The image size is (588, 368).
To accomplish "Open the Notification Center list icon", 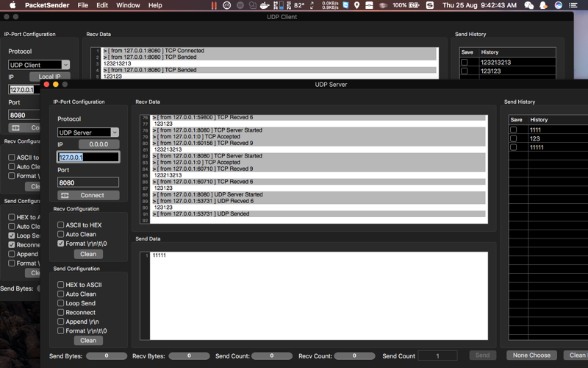I will tap(573, 5).
